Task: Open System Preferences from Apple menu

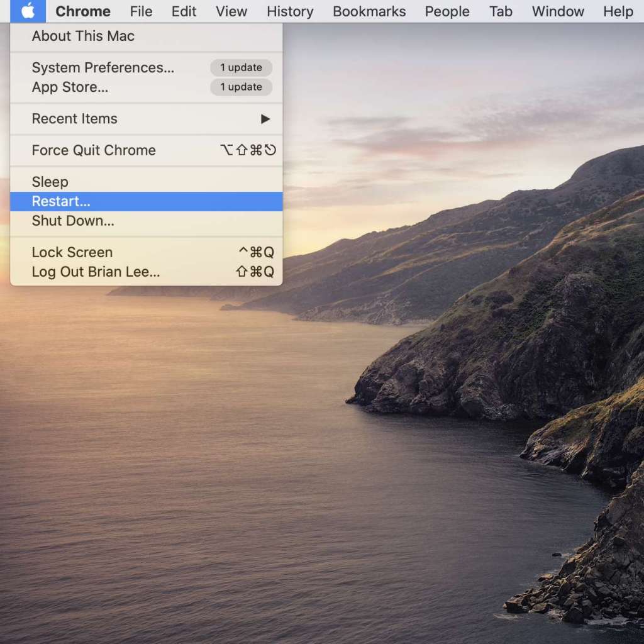Action: point(146,67)
